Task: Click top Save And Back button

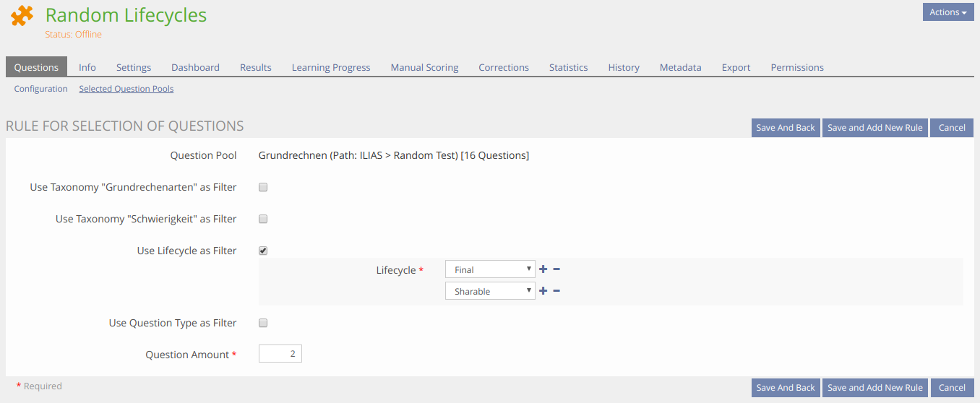Action: 786,128
